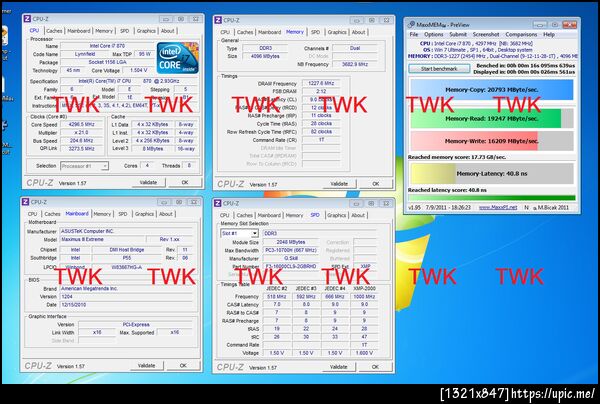Select Memory tab in top-left CPU-Z window
600x404 pixels.
pyautogui.click(x=104, y=31)
